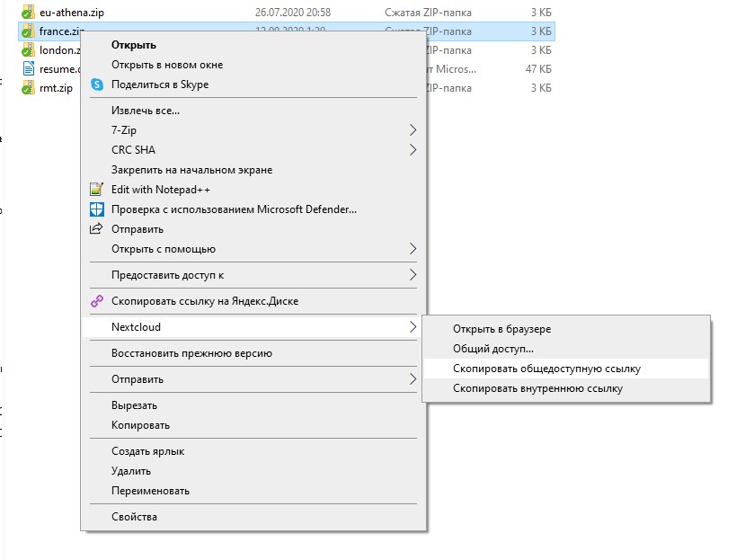The image size is (745, 560).
Task: Expand the lower Отправить submenu arrow
Action: (x=412, y=379)
